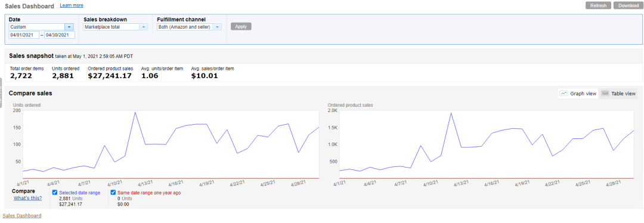Edit the end date 04/30/2021 field

tap(60, 35)
